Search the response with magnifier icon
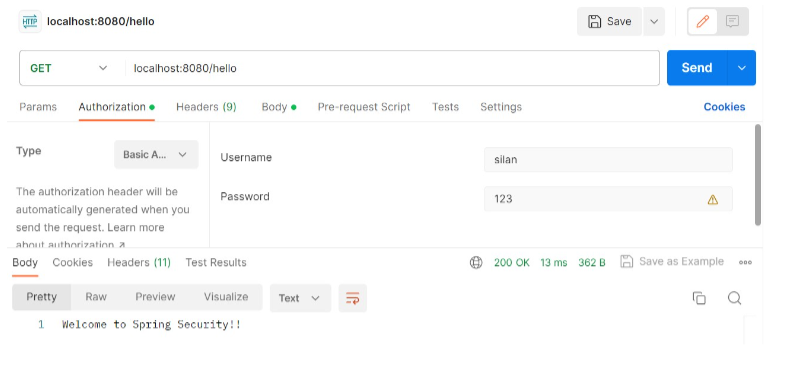Screen dimensions: 787x388 [x=734, y=298]
